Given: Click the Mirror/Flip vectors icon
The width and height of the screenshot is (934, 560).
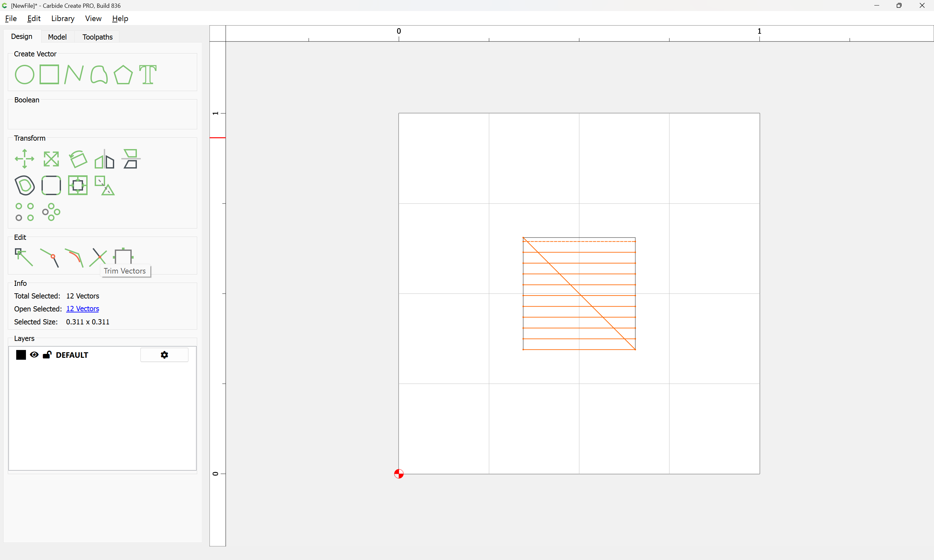Looking at the screenshot, I should 104,159.
